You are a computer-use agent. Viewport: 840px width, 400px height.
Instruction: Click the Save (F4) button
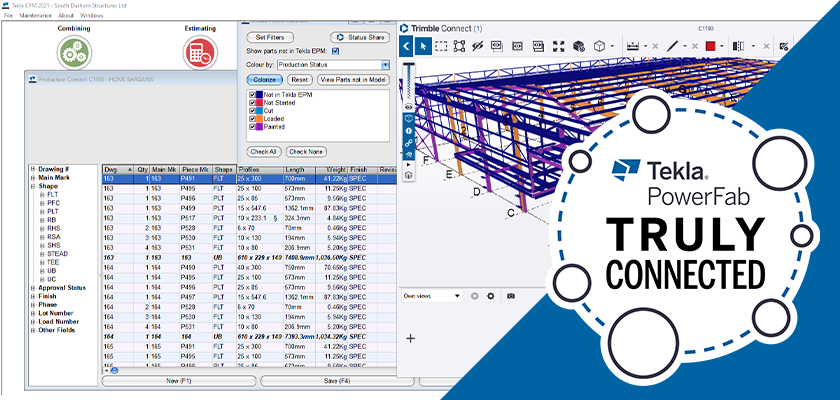tap(338, 381)
